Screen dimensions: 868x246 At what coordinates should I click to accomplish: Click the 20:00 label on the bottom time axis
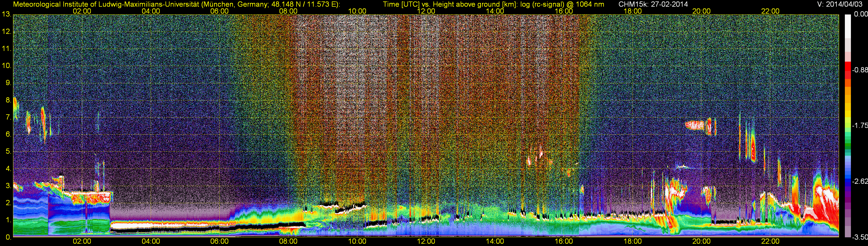702,241
